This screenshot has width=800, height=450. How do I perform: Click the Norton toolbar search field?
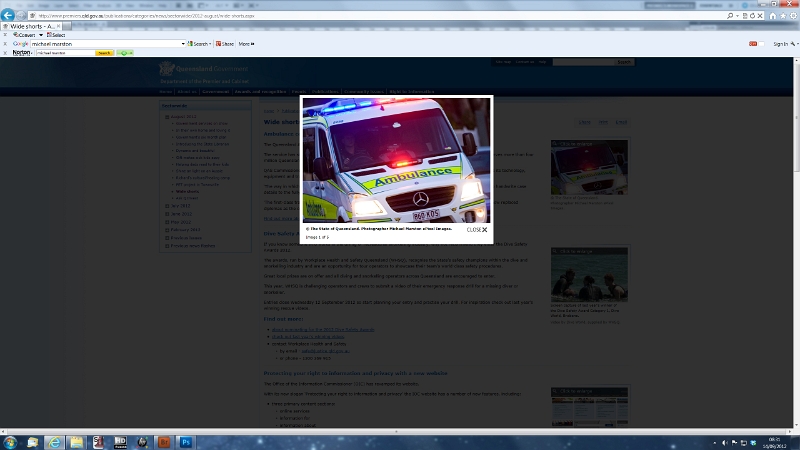pos(65,53)
